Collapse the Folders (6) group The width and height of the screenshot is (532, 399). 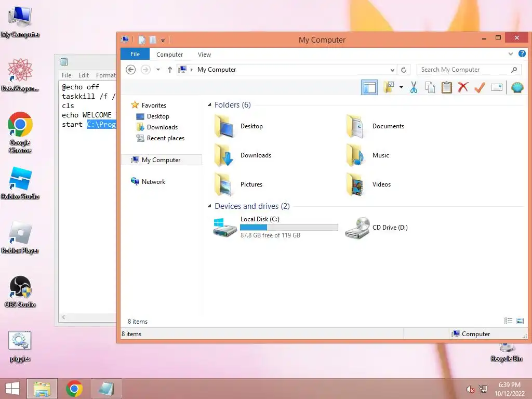click(209, 105)
